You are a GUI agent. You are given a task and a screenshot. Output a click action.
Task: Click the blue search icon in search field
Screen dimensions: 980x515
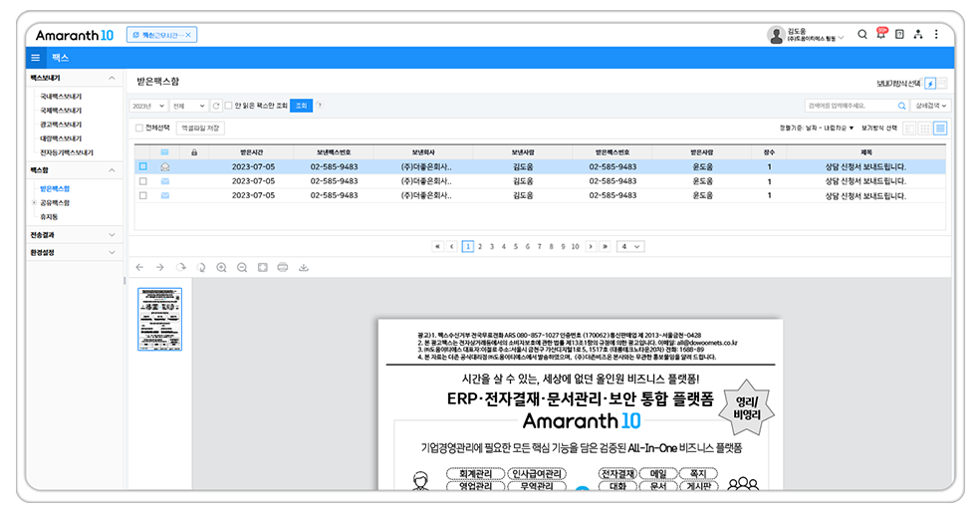pyautogui.click(x=901, y=106)
